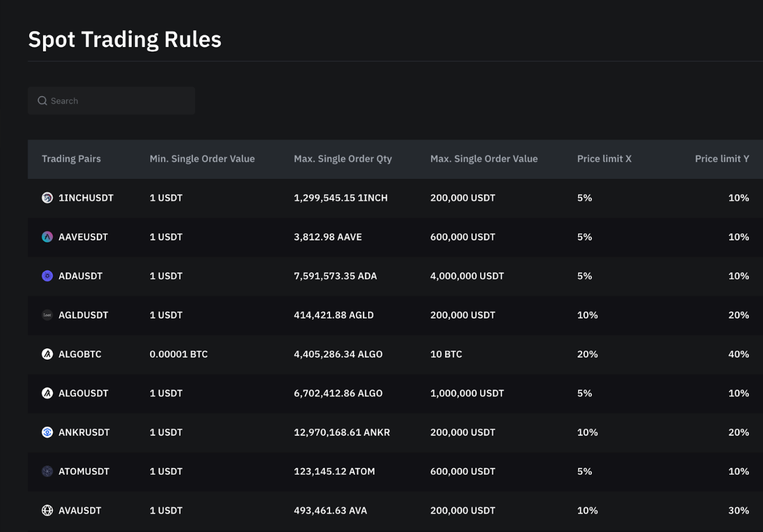Click the magnifier icon in search box

pos(42,101)
